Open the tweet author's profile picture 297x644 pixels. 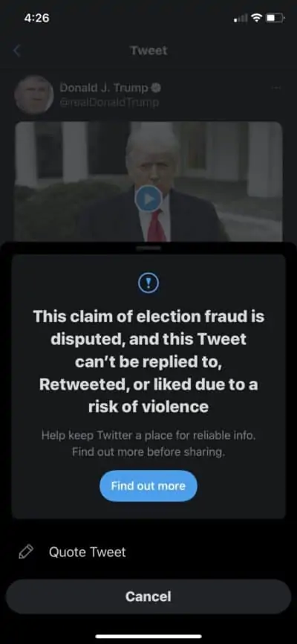pos(34,95)
